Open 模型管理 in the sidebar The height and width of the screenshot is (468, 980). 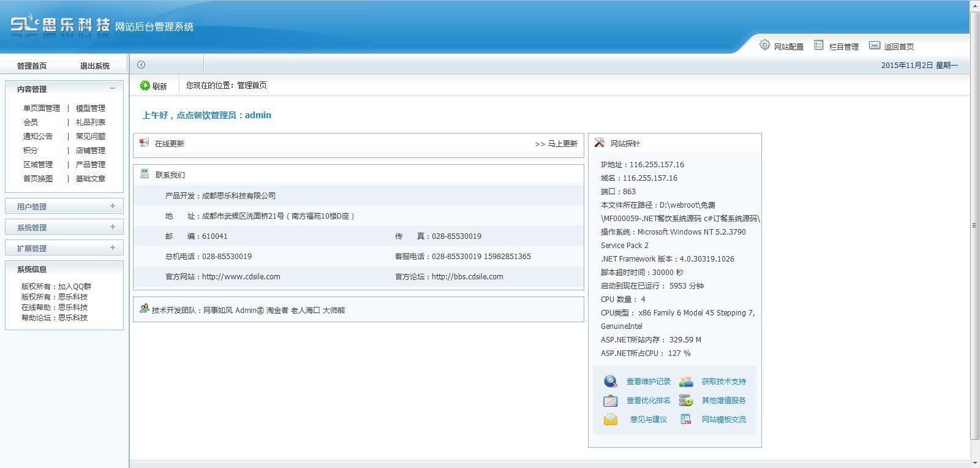[x=91, y=108]
